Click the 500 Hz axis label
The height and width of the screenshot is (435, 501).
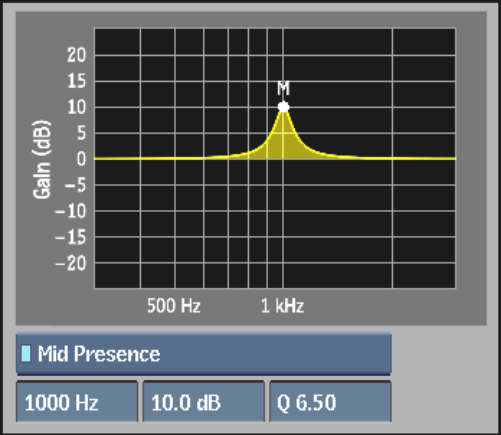[174, 305]
